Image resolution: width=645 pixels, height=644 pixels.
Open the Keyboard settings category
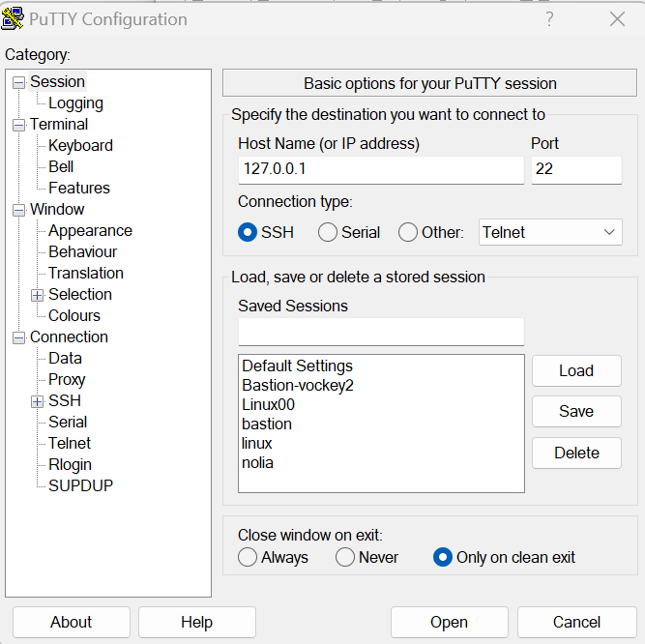point(80,146)
